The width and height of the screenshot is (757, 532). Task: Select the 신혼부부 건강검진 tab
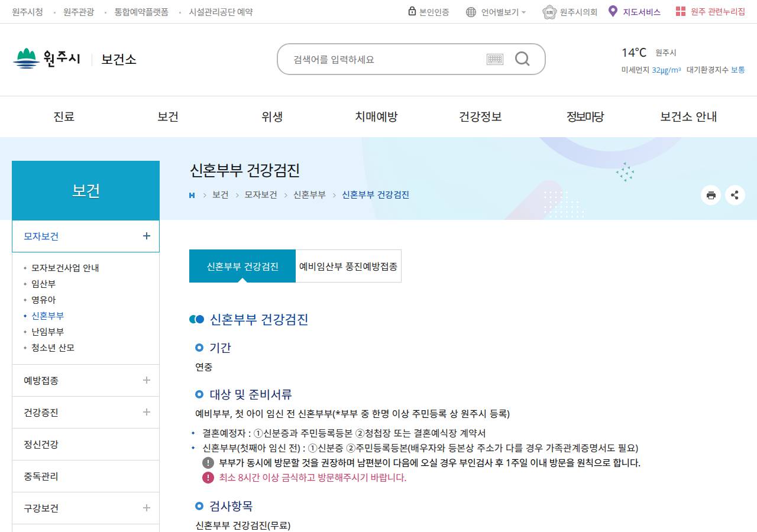click(242, 266)
